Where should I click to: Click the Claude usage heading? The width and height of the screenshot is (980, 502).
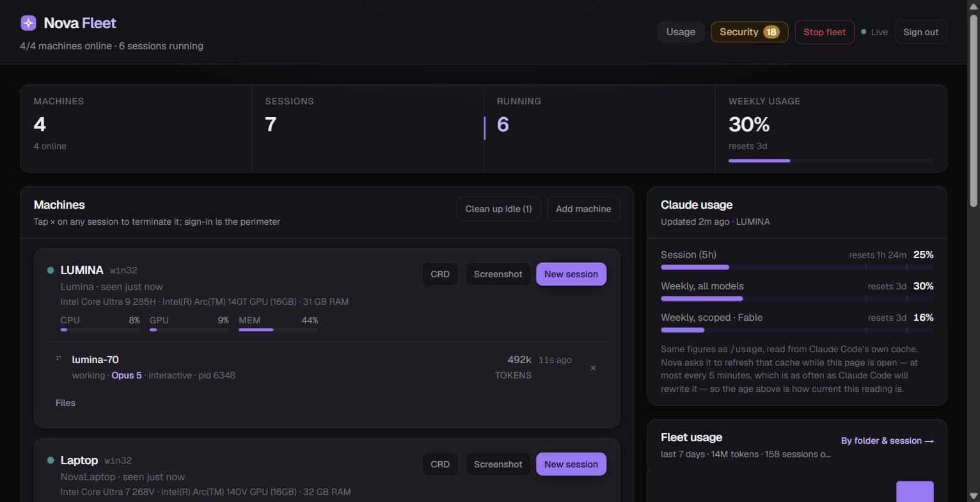(x=697, y=205)
